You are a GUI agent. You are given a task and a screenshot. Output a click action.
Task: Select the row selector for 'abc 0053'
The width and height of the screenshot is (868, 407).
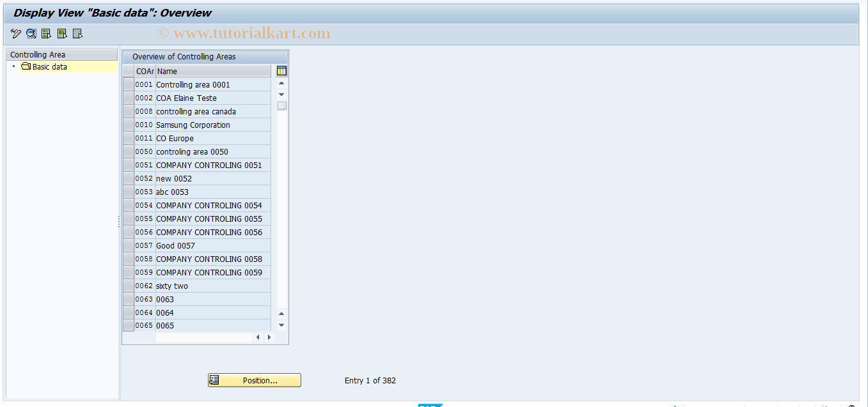(x=129, y=192)
